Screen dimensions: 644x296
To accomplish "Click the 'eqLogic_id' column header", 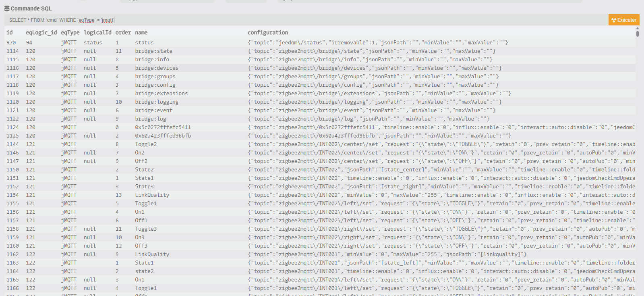I will point(41,33).
